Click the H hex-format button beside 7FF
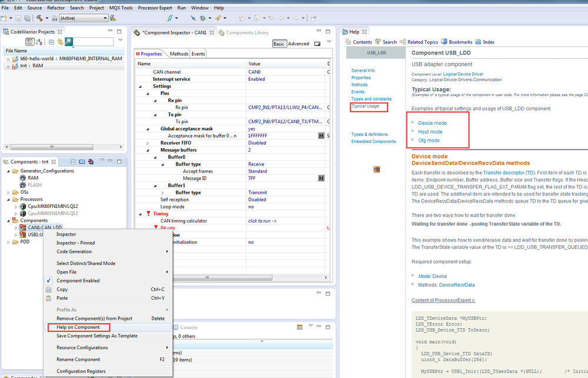This screenshot has width=588, height=378. (321, 178)
